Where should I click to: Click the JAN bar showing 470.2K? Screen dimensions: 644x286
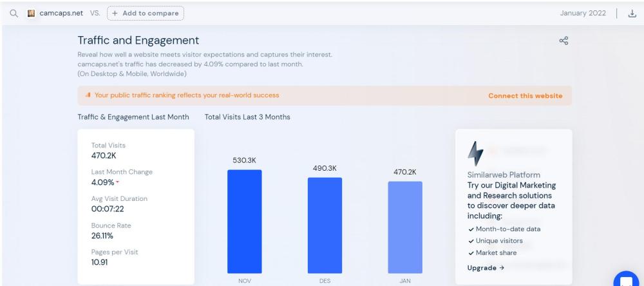click(x=405, y=227)
